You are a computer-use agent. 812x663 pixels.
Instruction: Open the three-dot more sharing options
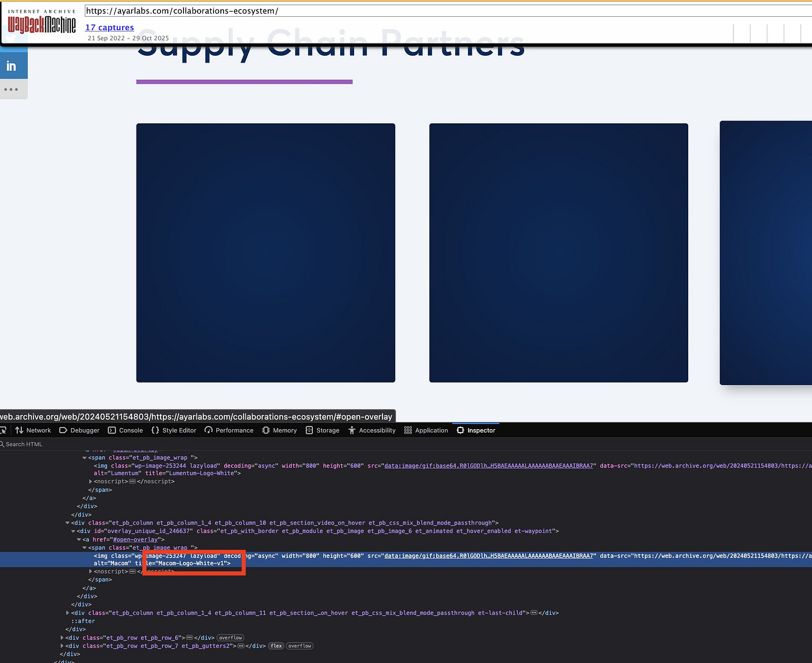(11, 89)
